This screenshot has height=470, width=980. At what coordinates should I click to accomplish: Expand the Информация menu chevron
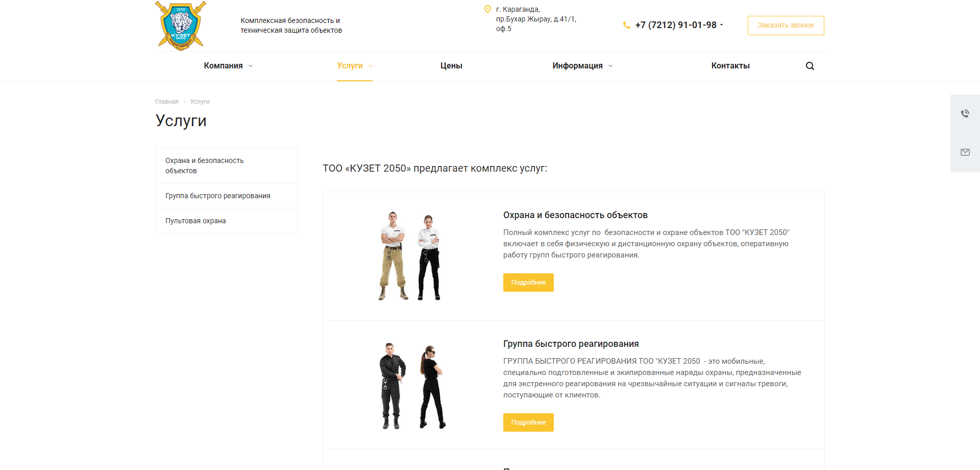coord(610,66)
